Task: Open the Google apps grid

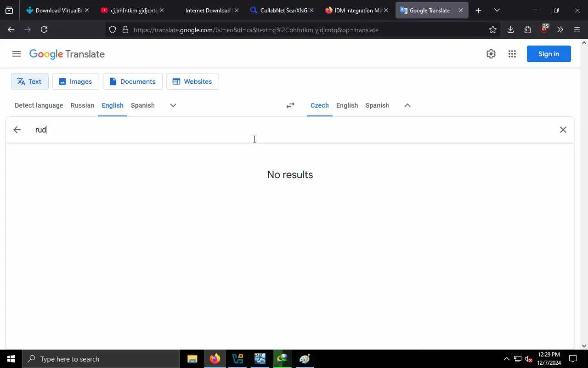Action: pyautogui.click(x=512, y=54)
